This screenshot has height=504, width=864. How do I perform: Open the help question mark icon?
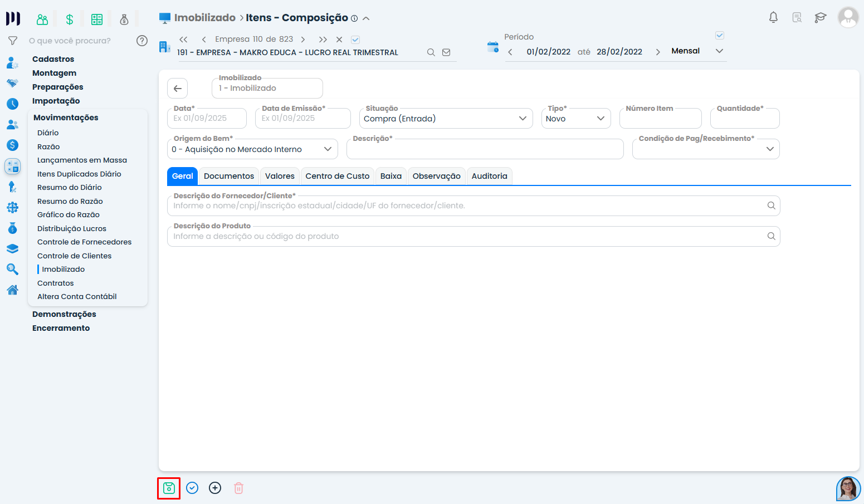(142, 41)
